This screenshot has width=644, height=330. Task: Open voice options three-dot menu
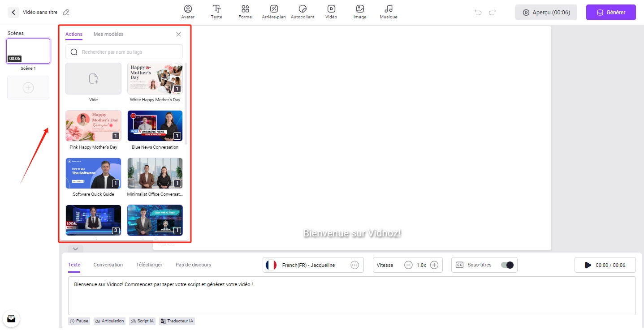point(354,265)
